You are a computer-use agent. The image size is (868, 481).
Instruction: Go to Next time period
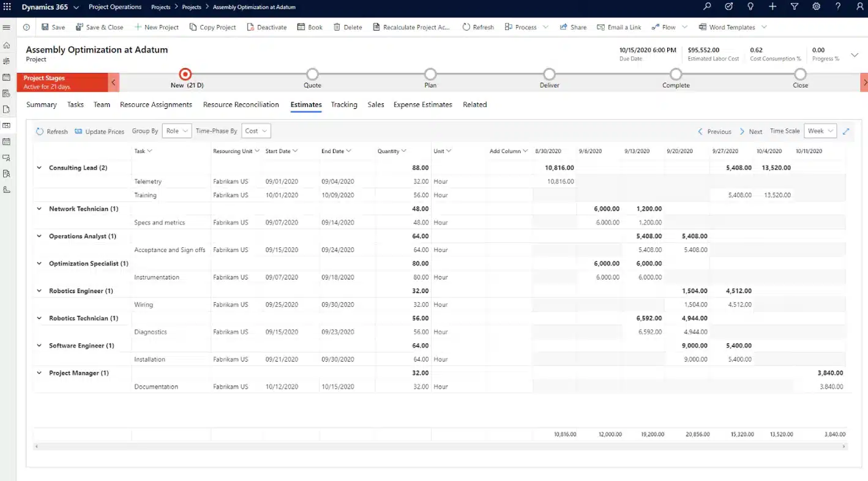tap(751, 132)
